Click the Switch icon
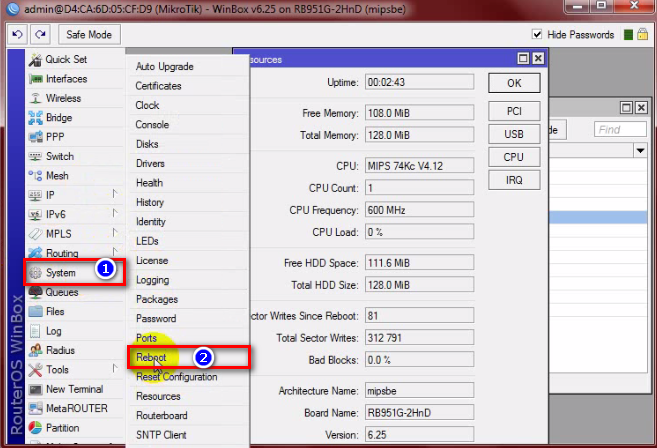 tap(36, 156)
